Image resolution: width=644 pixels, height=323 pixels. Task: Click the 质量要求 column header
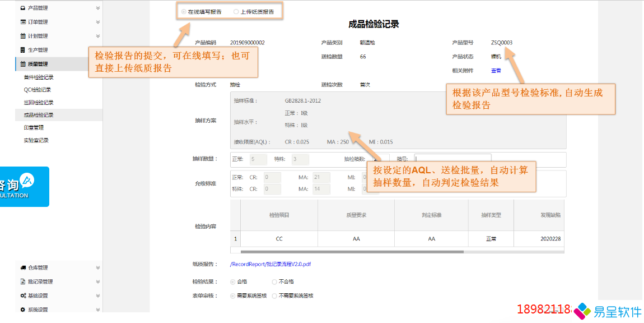point(356,215)
